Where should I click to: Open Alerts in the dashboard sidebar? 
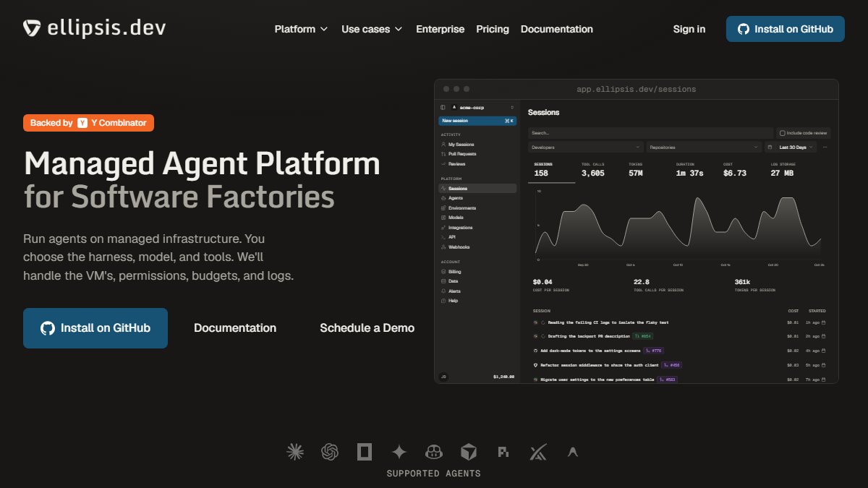click(x=454, y=291)
